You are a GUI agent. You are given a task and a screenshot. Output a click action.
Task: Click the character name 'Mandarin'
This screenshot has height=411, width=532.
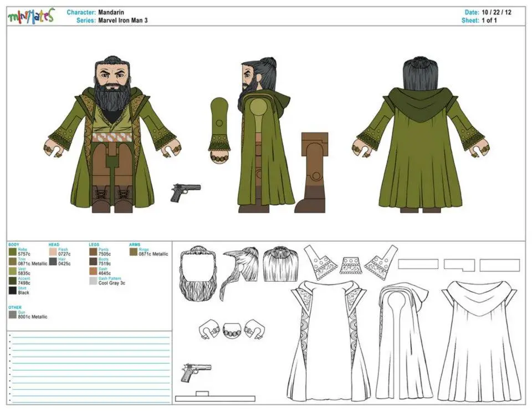coord(111,12)
